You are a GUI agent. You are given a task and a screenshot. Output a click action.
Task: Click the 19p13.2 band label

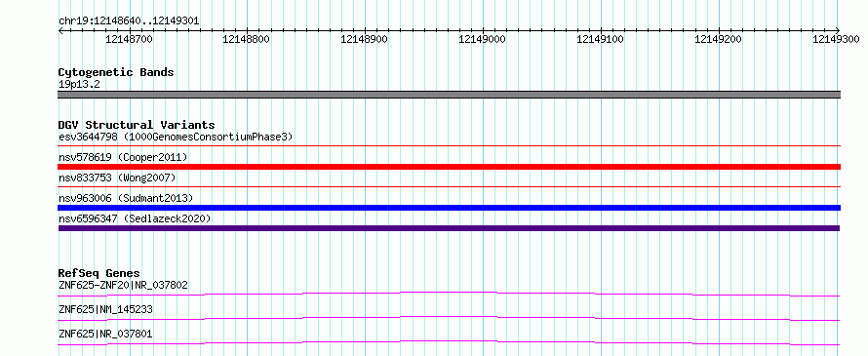(x=79, y=85)
